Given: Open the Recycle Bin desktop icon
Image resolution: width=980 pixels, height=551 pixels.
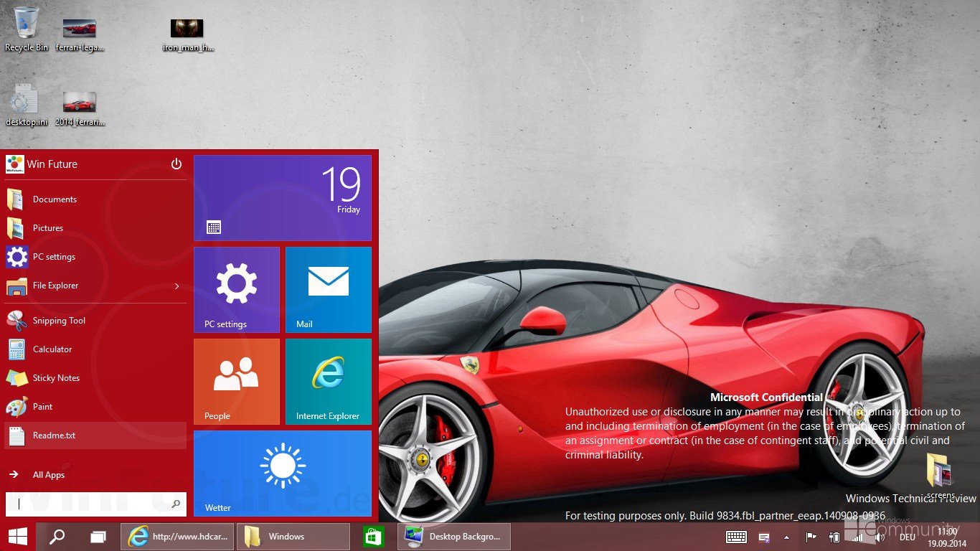Looking at the screenshot, I should coord(27,29).
